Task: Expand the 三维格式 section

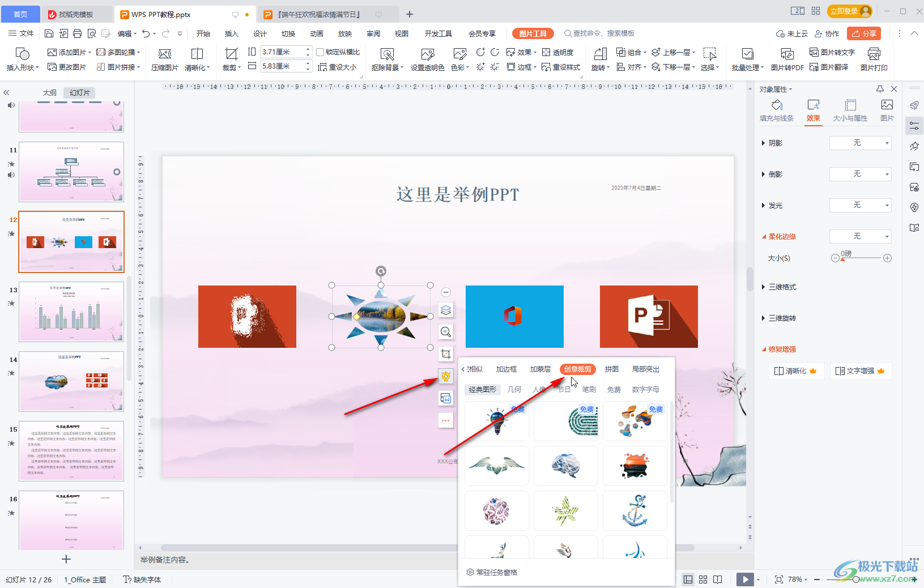Action: (x=779, y=287)
